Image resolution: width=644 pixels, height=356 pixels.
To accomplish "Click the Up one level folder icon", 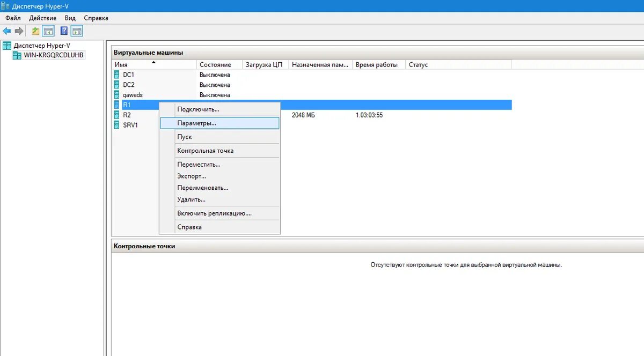I will pos(35,31).
